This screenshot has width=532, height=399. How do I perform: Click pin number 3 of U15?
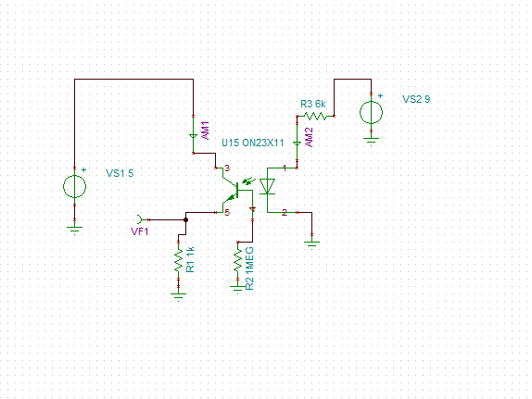click(x=227, y=168)
